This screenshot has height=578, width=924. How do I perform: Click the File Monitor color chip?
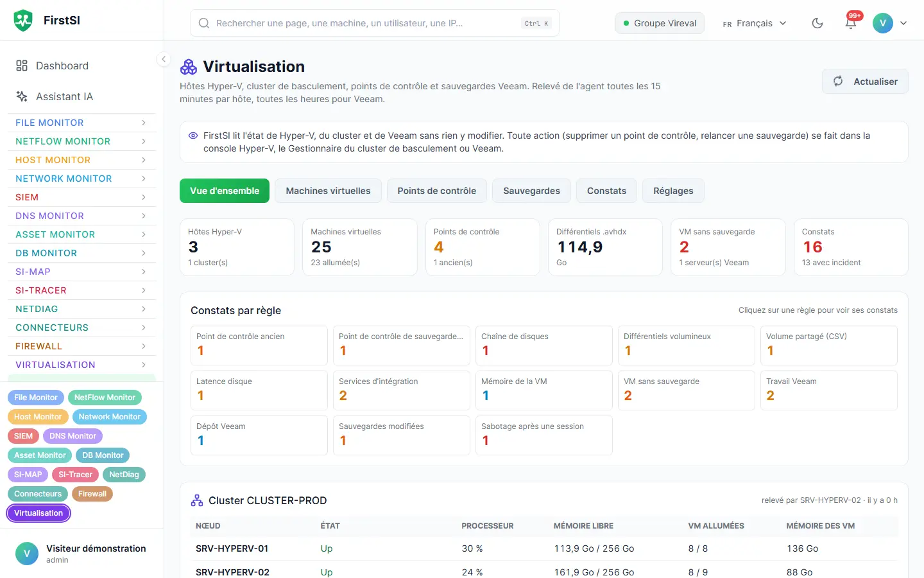(x=36, y=398)
